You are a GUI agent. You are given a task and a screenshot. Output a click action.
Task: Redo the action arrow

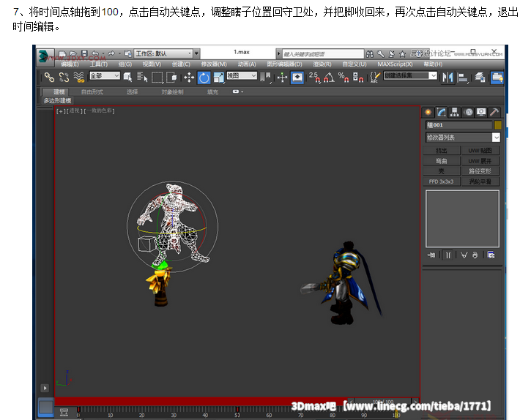point(111,53)
